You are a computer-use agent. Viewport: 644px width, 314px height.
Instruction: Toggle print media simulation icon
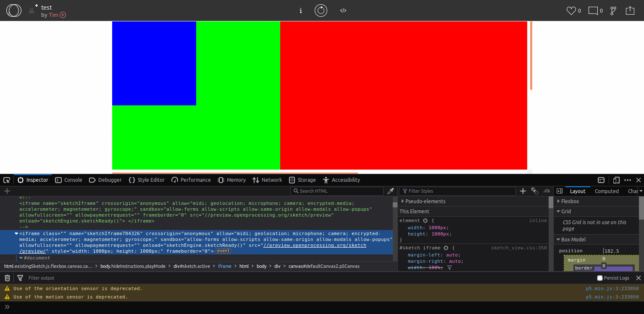tap(535, 191)
